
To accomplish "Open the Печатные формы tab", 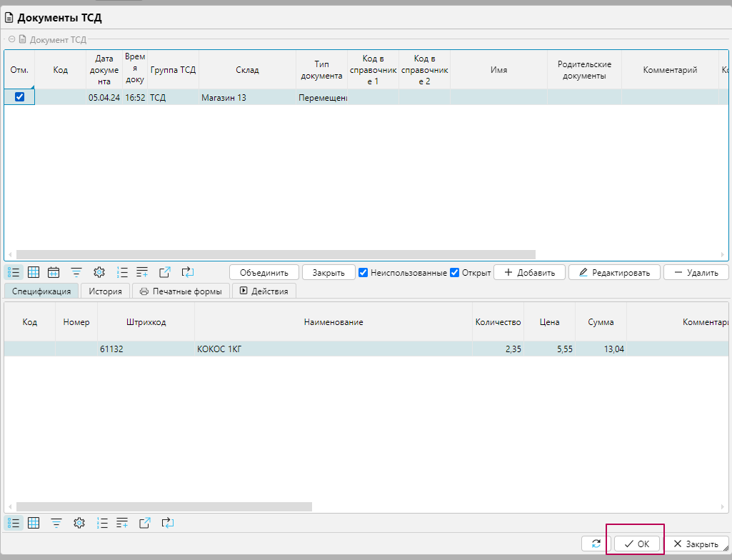I will tap(181, 291).
